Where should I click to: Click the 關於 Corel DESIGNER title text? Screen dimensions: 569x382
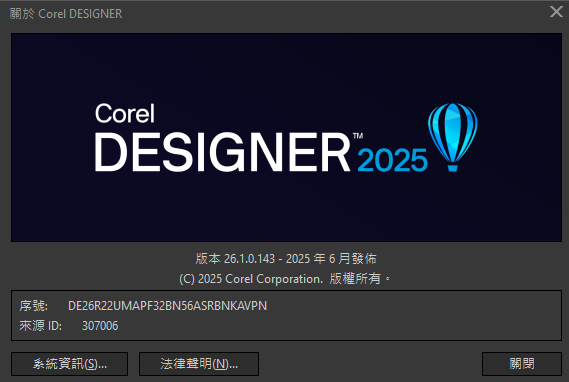point(66,14)
